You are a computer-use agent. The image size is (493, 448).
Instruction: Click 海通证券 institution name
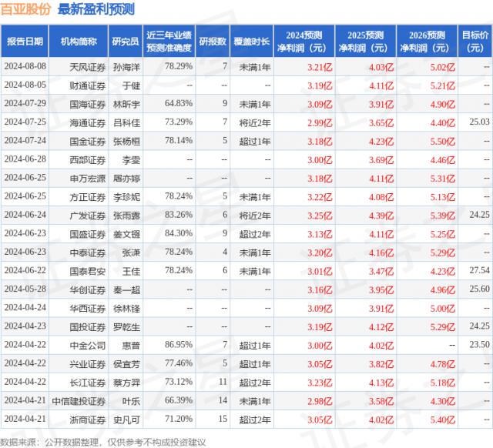pos(87,122)
